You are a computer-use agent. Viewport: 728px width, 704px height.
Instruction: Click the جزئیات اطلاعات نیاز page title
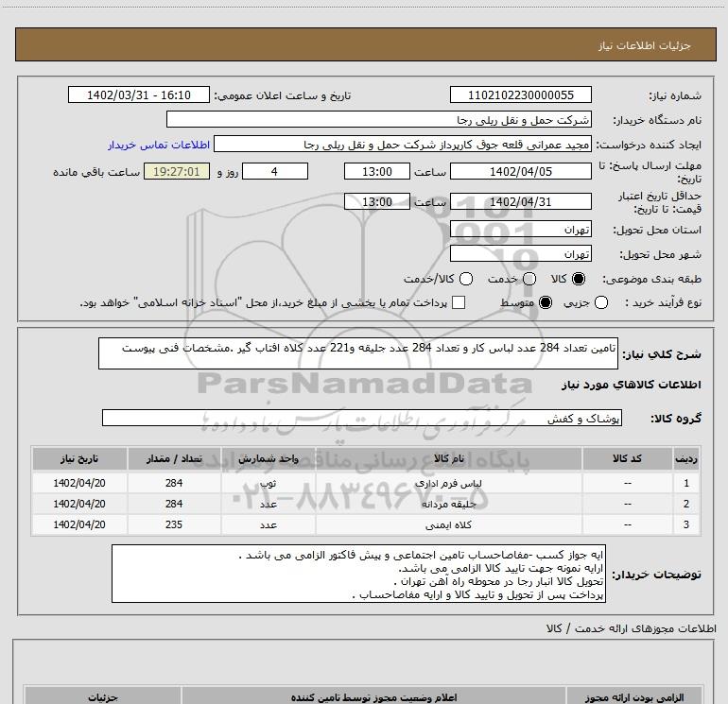tap(645, 45)
